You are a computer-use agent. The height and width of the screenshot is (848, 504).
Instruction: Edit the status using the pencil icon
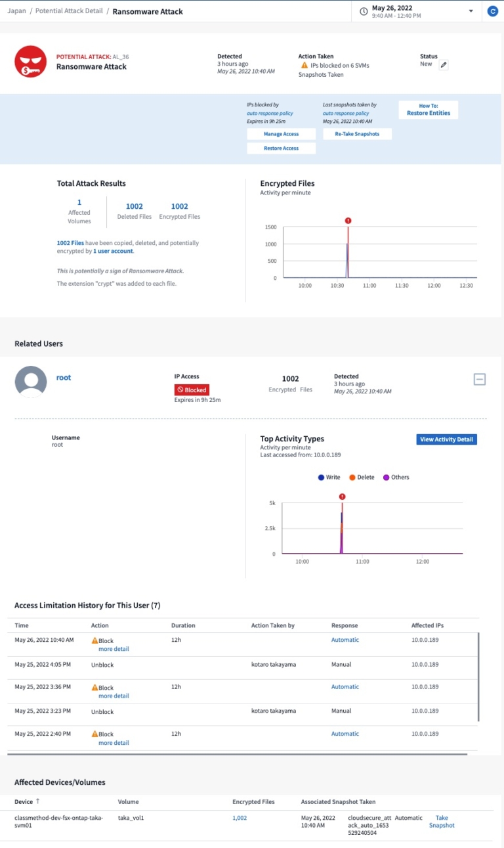point(444,64)
